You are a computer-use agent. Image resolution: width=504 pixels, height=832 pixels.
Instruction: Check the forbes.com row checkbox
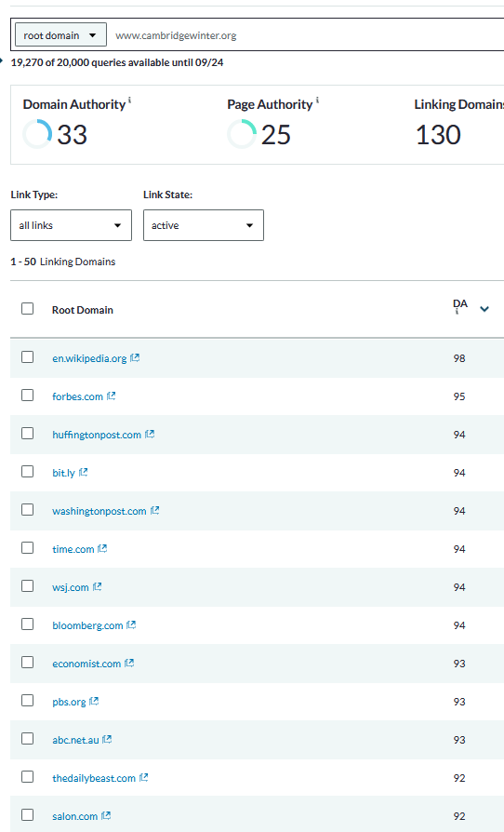click(28, 396)
